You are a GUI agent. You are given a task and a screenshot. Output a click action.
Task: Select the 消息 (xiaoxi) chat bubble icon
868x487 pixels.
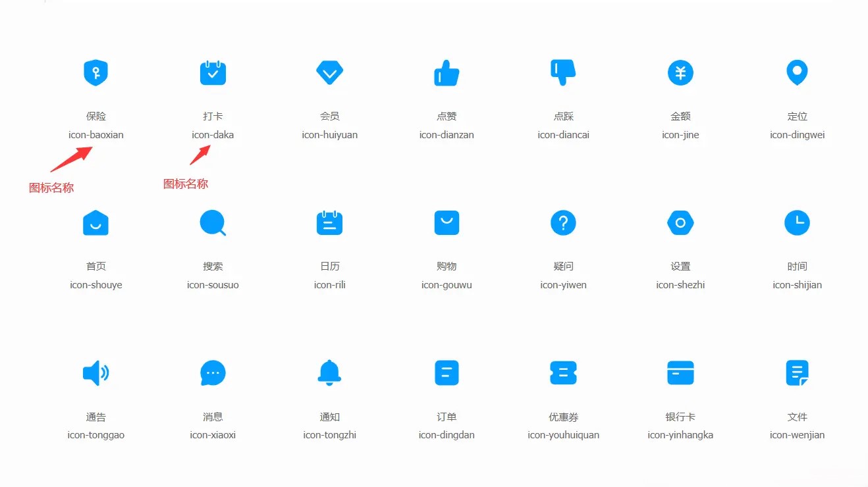pos(213,372)
